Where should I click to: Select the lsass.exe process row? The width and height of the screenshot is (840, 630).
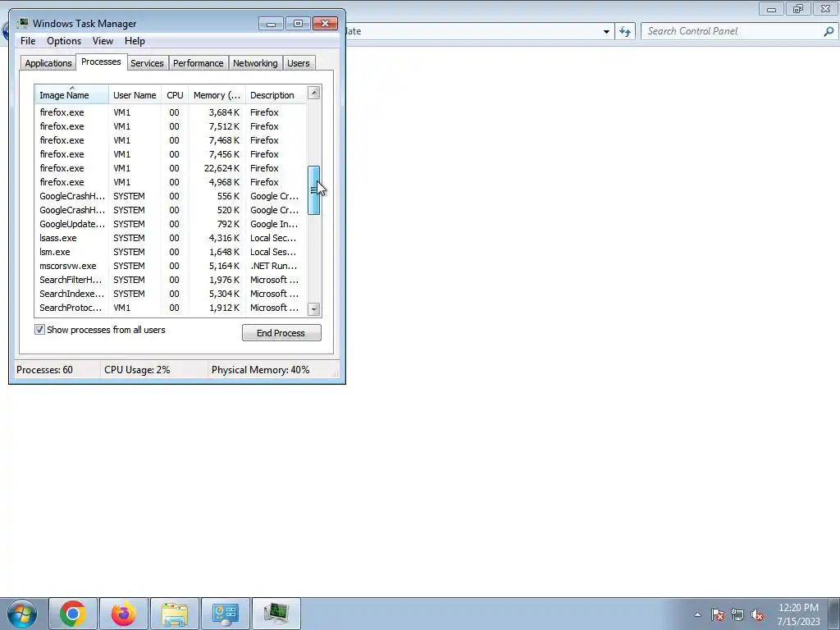click(x=171, y=238)
